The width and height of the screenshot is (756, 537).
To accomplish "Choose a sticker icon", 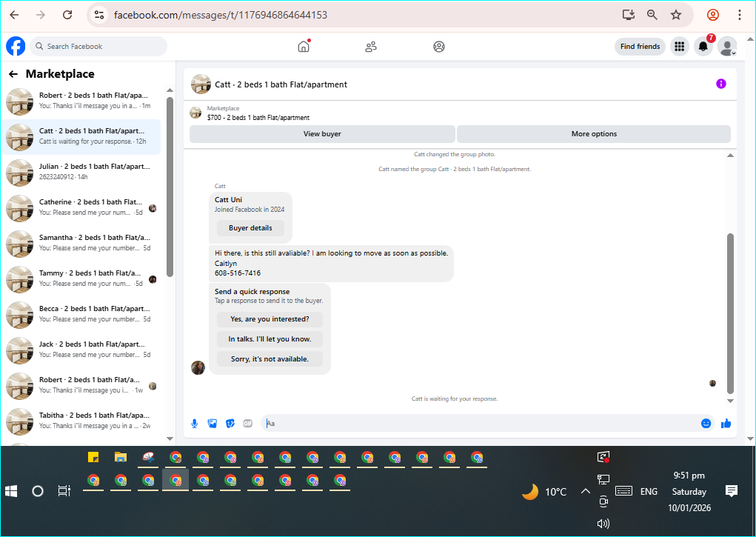I will (230, 423).
